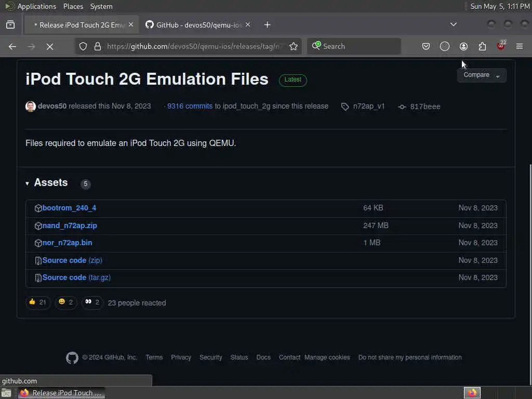Open the n72ap_v1 tag link
532x399 pixels.
[x=369, y=106]
